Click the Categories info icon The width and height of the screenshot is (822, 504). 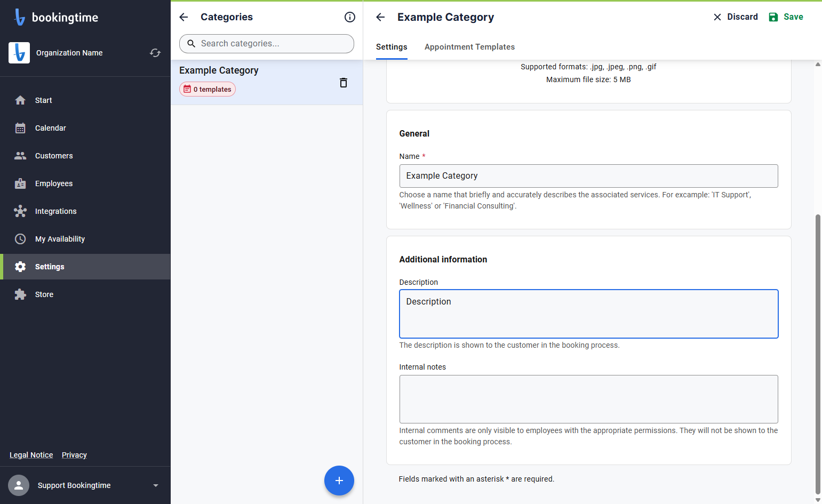coord(350,17)
